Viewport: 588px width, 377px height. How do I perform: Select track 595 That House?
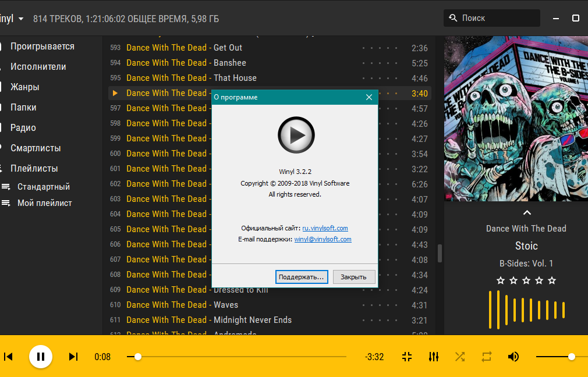pos(270,78)
